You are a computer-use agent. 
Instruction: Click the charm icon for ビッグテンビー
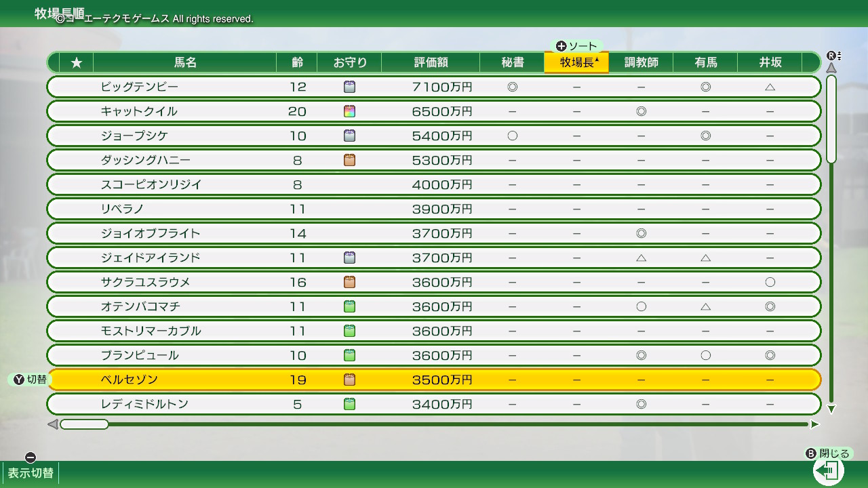point(350,87)
